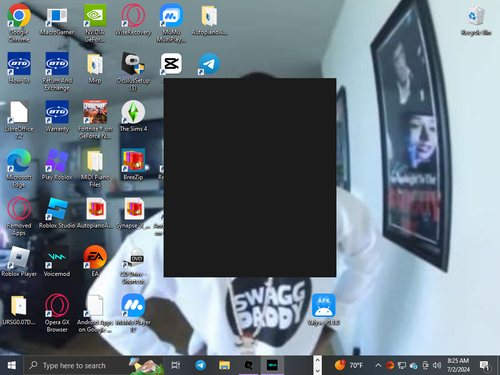
Task: Open the volume speaker control
Action: (x=437, y=365)
